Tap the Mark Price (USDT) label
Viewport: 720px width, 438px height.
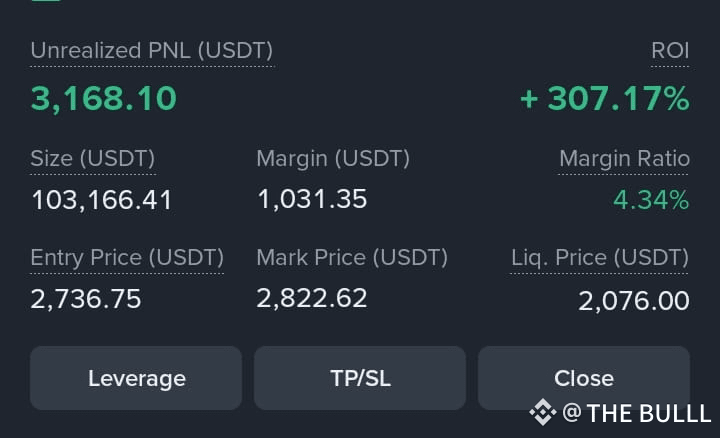352,258
